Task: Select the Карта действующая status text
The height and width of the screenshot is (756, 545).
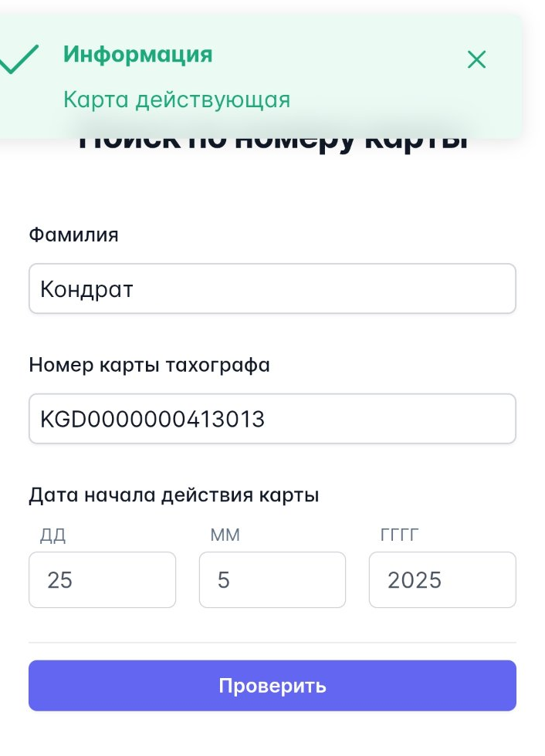Action: pyautogui.click(x=177, y=99)
